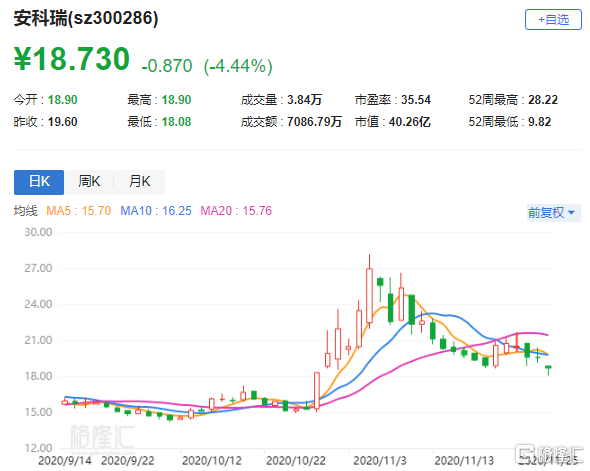Click the 27.00 y-axis label

tap(38, 268)
